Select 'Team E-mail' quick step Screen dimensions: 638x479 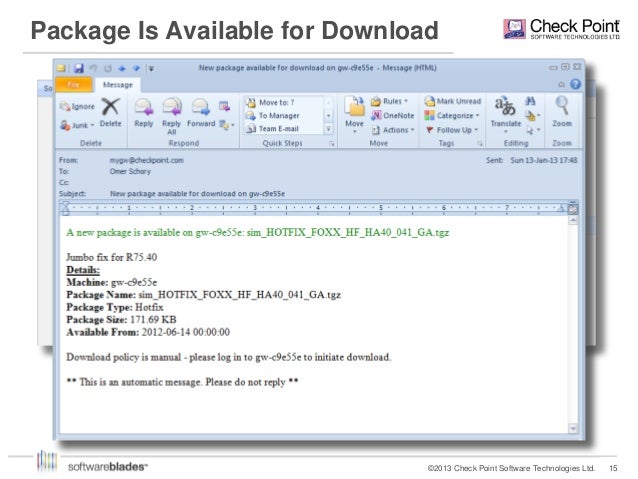[284, 129]
